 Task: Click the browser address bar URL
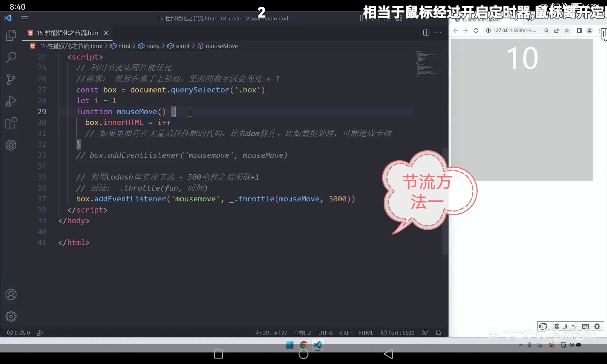[514, 30]
